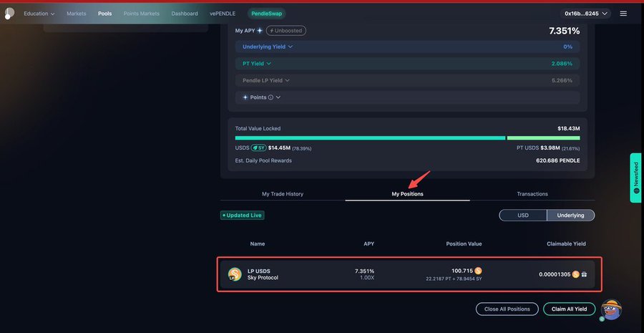Expand the Underlying Yield breakdown

[268, 47]
